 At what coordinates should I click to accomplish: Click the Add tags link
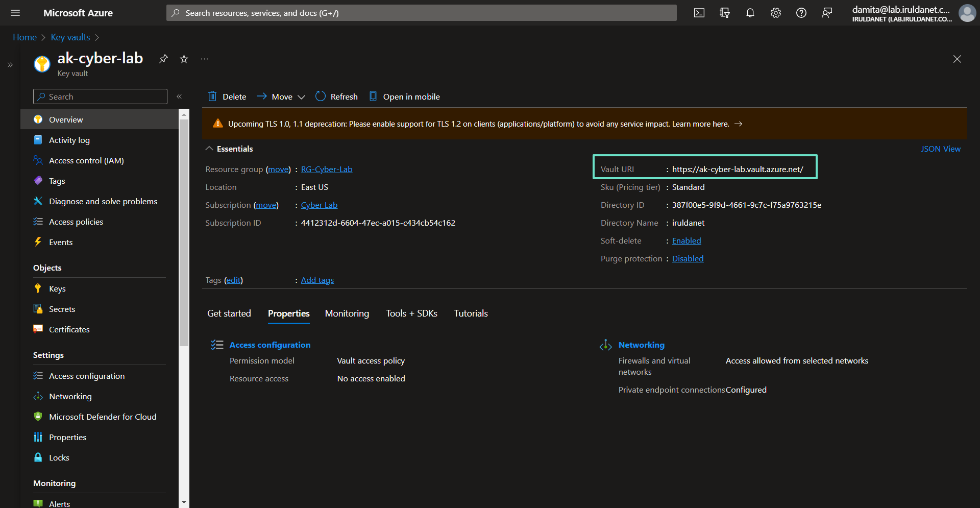click(317, 280)
